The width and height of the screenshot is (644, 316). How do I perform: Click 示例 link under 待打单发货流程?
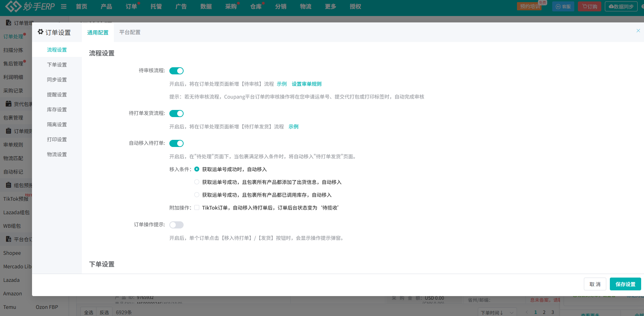(294, 127)
